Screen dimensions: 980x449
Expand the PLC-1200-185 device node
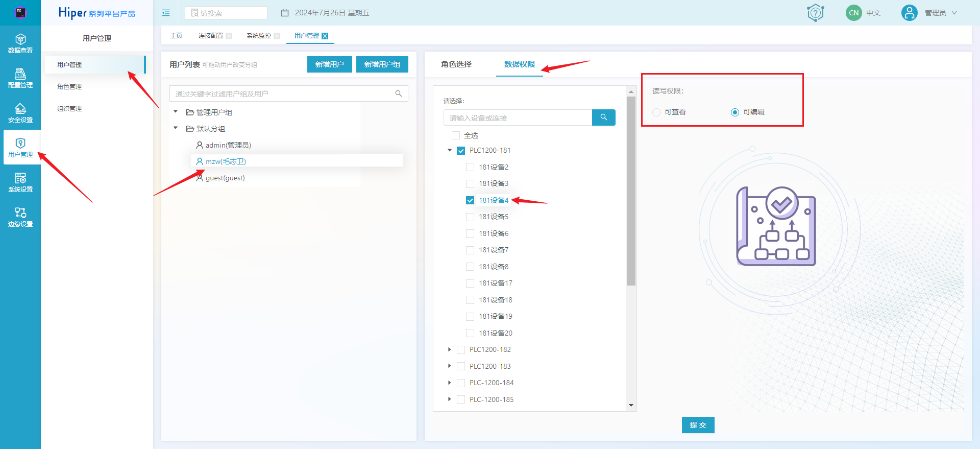coord(449,399)
